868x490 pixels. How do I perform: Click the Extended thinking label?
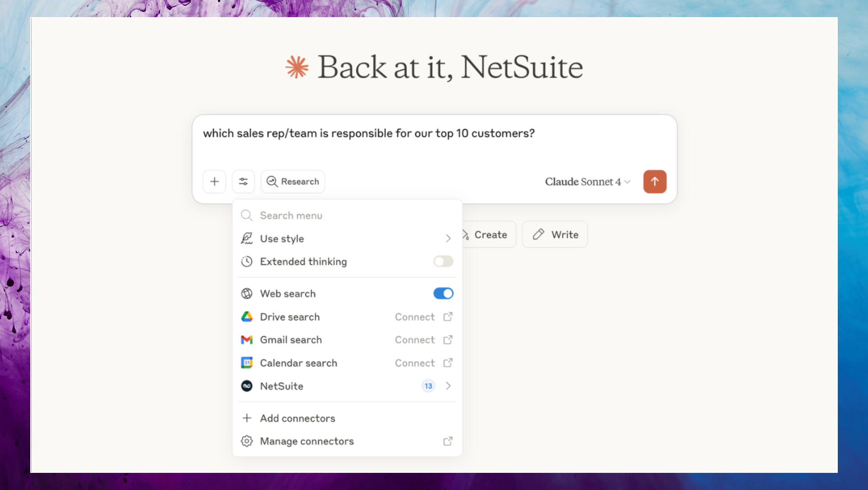303,261
